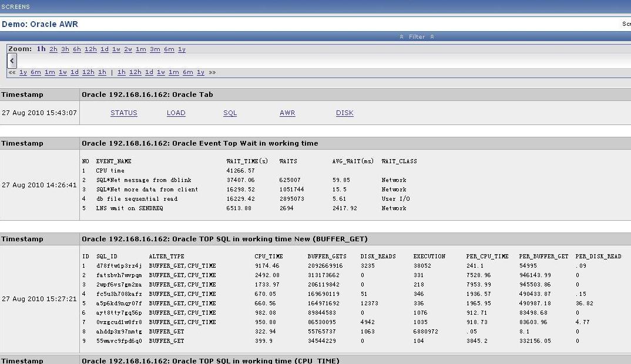Screen dimensions: 631x364
Task: Select the current 1h zoom level
Action: 41,49
